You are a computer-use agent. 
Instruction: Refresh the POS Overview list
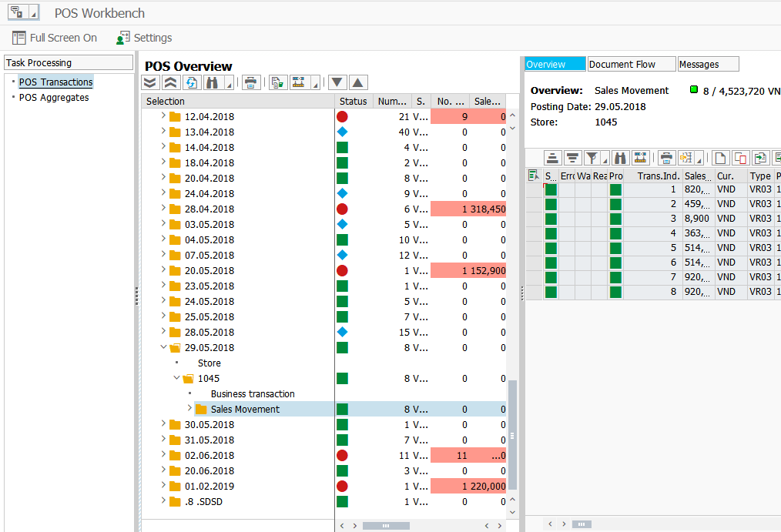[x=190, y=82]
